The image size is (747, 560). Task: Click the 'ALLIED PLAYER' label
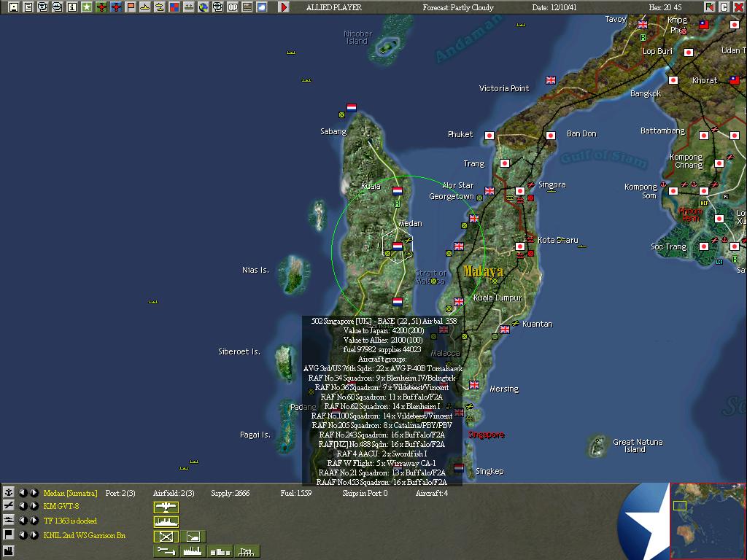tap(333, 7)
